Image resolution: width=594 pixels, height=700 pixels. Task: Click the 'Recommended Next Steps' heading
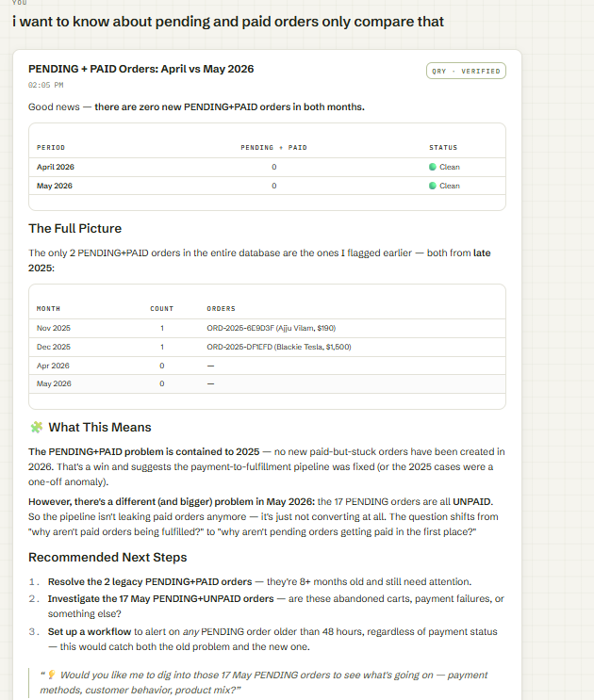[x=107, y=558]
